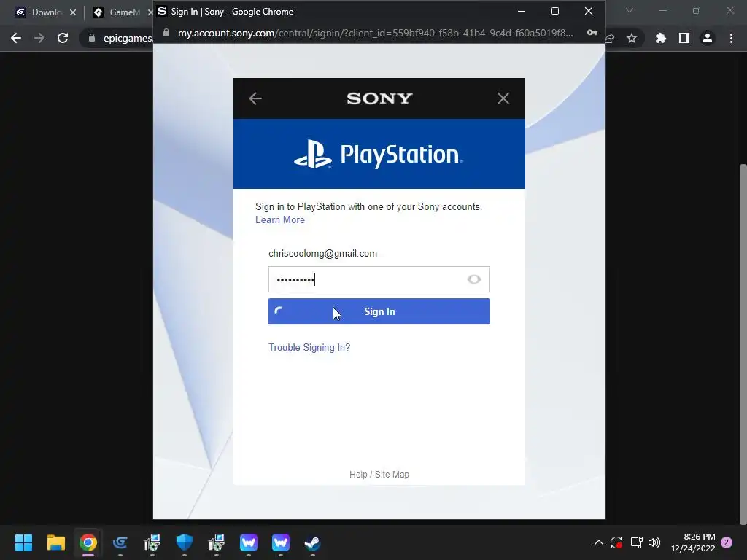
Task: Open the Windows Security shield taskbar icon
Action: [x=185, y=542]
